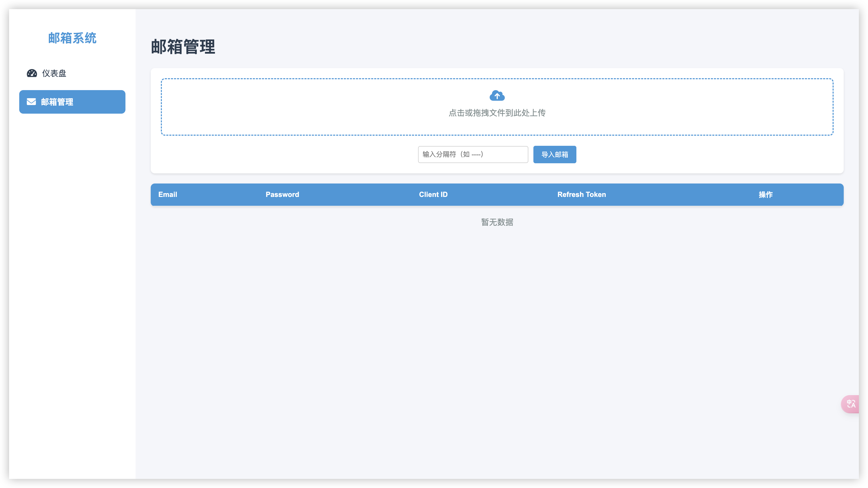This screenshot has width=868, height=488.
Task: Click the cloud upload icon
Action: [x=497, y=95]
